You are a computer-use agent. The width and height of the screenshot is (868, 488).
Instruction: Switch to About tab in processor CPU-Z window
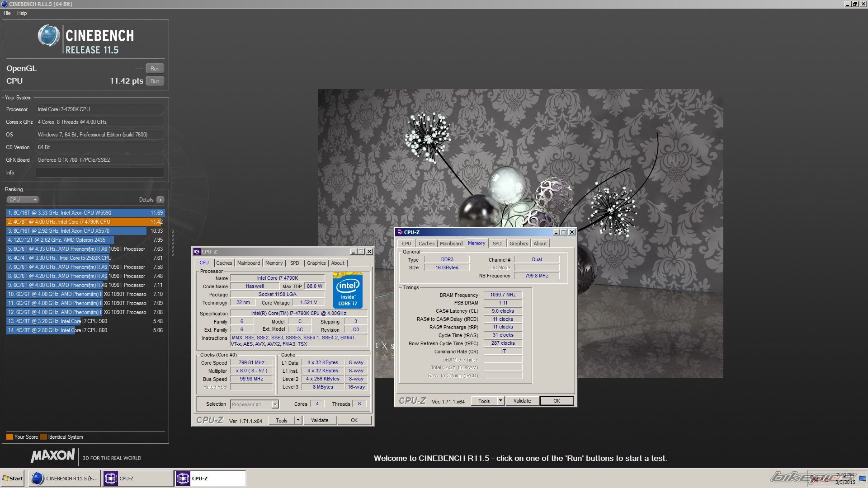(x=338, y=263)
